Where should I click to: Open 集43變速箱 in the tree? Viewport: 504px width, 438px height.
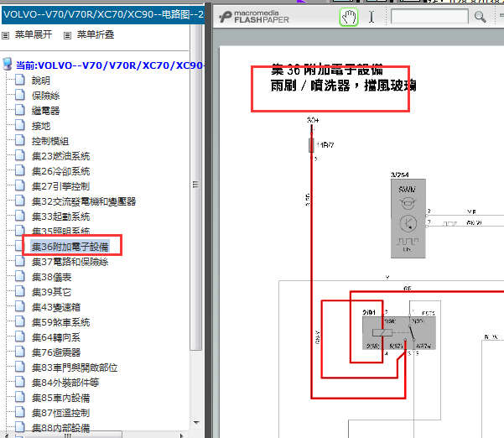56,307
